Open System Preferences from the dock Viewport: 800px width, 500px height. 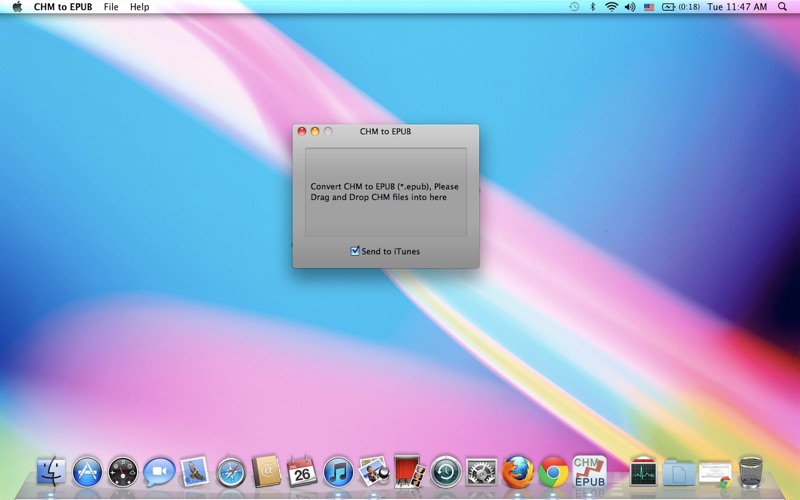point(481,472)
